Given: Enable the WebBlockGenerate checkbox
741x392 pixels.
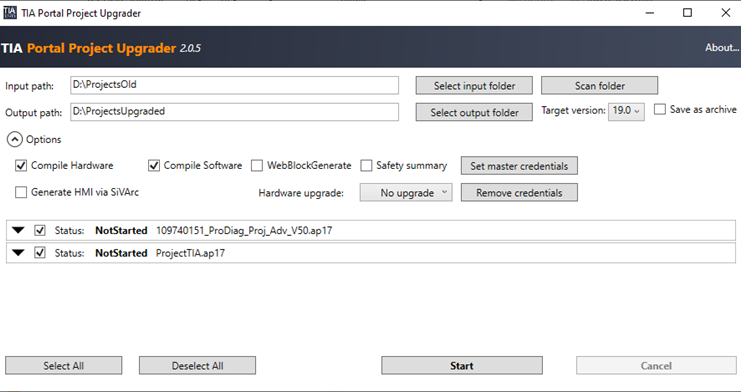Looking at the screenshot, I should click(x=257, y=166).
